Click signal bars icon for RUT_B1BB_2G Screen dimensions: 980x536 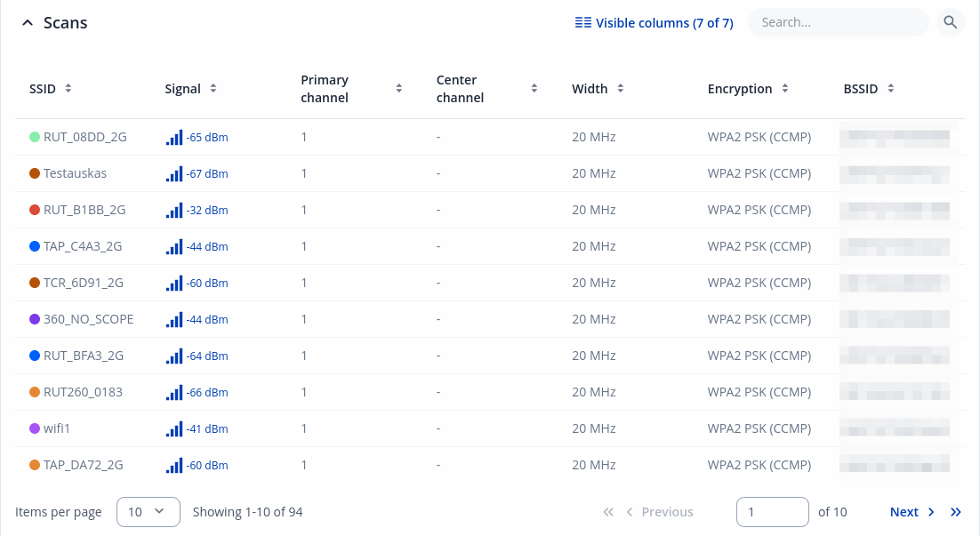click(174, 210)
